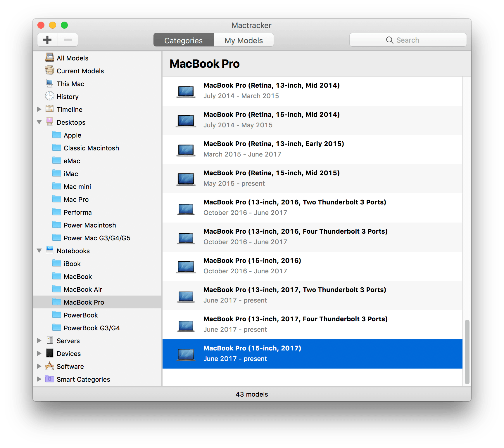The height and width of the screenshot is (448, 504).
Task: Click the add model plus button
Action: [47, 40]
